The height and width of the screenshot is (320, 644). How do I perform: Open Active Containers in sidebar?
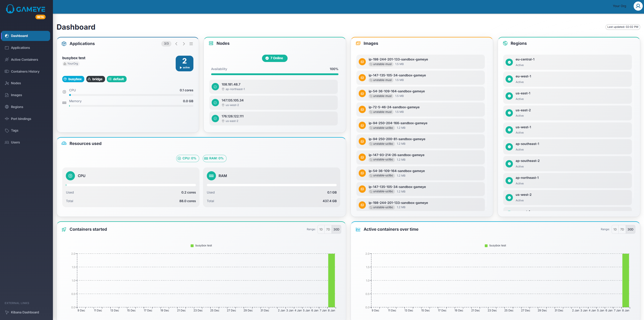coord(24,59)
